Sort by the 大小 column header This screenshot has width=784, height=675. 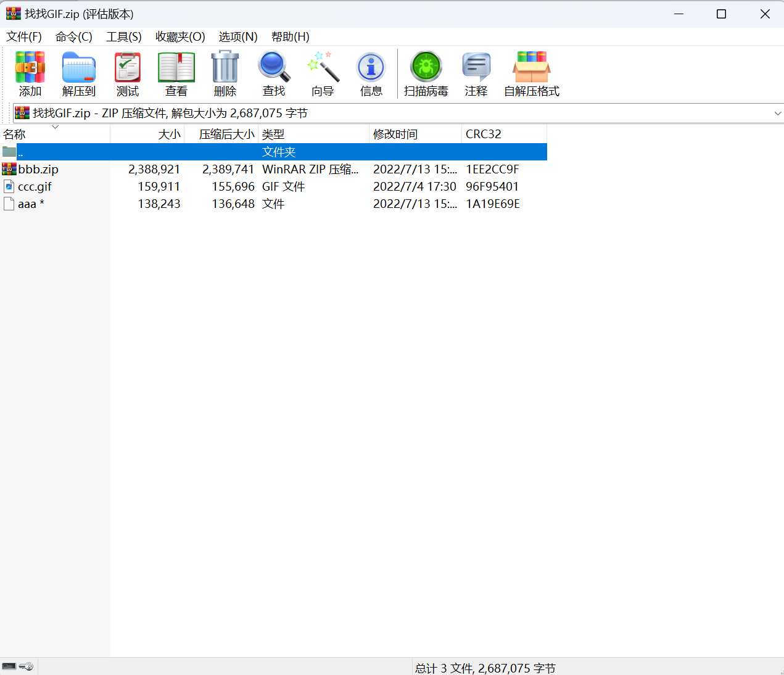coord(147,134)
